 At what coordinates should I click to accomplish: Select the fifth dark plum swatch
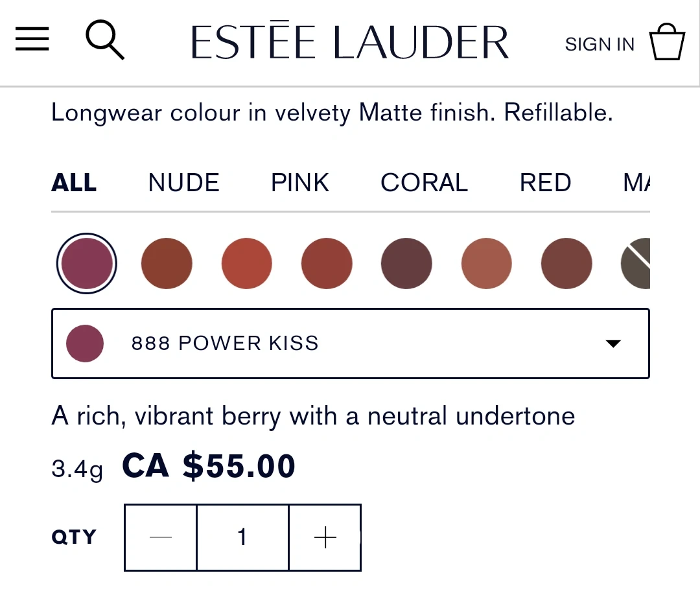tap(406, 264)
